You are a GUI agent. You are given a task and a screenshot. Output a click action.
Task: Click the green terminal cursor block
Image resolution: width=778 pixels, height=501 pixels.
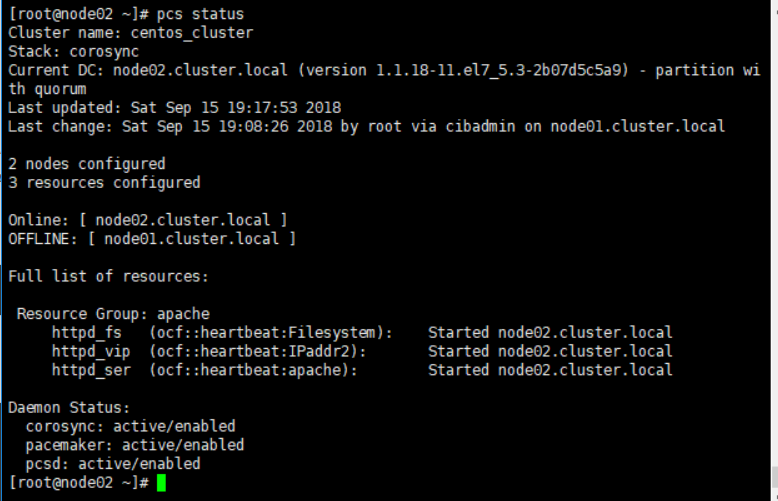click(161, 483)
